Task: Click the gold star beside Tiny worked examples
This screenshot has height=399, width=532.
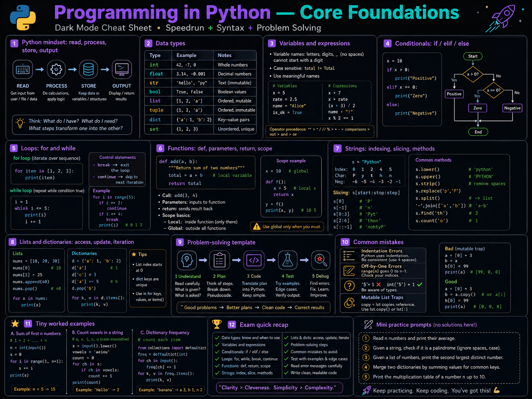Action: coord(15,324)
